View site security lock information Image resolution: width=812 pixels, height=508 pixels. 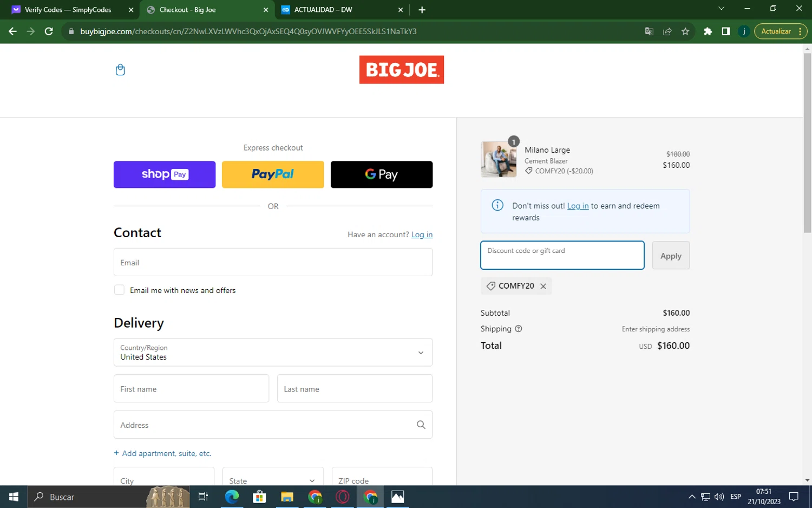[71, 31]
